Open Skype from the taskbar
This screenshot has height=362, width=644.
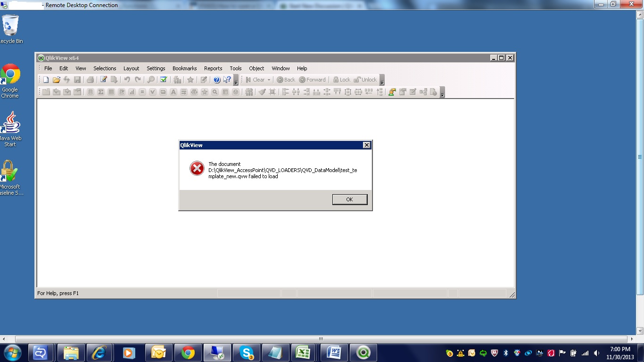(x=247, y=353)
